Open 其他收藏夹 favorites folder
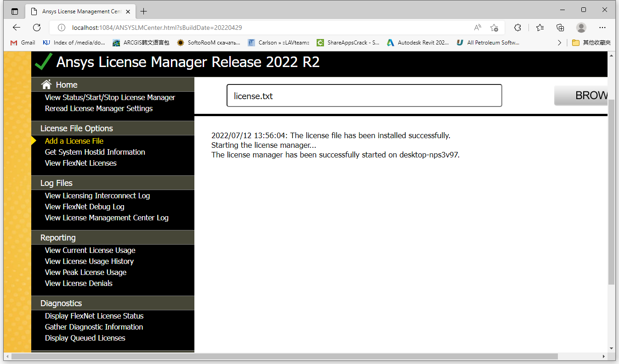The width and height of the screenshot is (619, 364). [591, 43]
